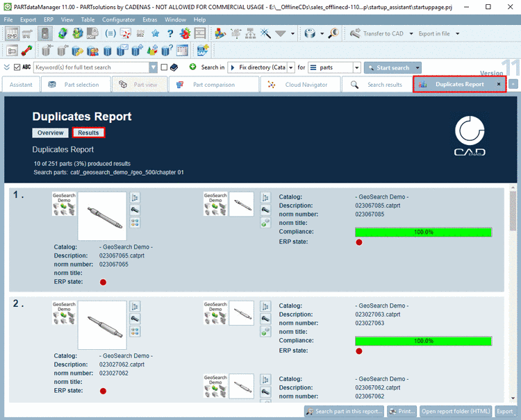Image resolution: width=521 pixels, height=420 pixels.
Task: Click the magic wand toolbar icon
Action: [x=265, y=33]
